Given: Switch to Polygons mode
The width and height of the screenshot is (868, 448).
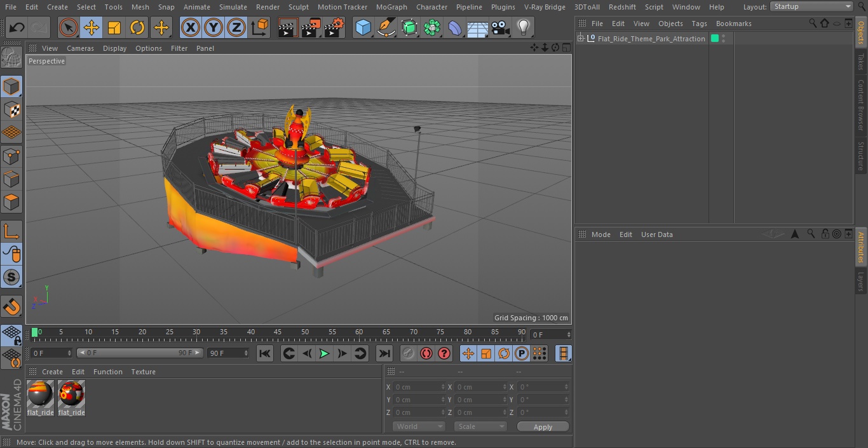Looking at the screenshot, I should coord(11,203).
